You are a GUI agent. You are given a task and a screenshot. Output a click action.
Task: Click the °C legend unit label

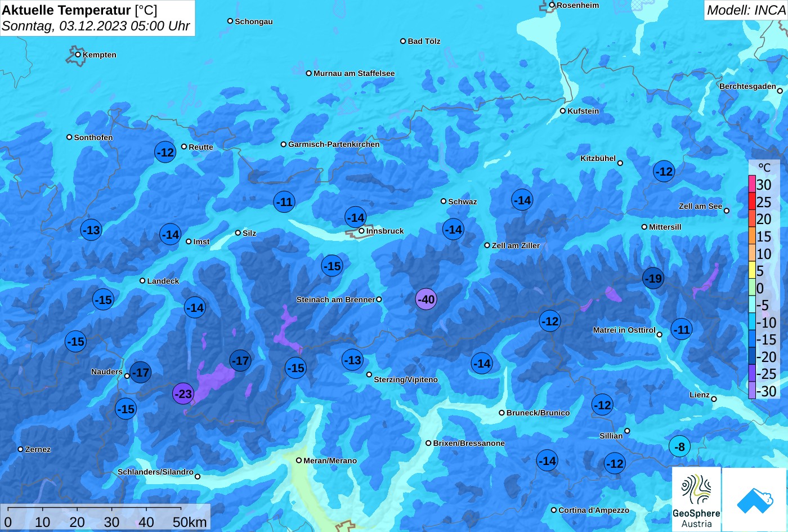764,168
